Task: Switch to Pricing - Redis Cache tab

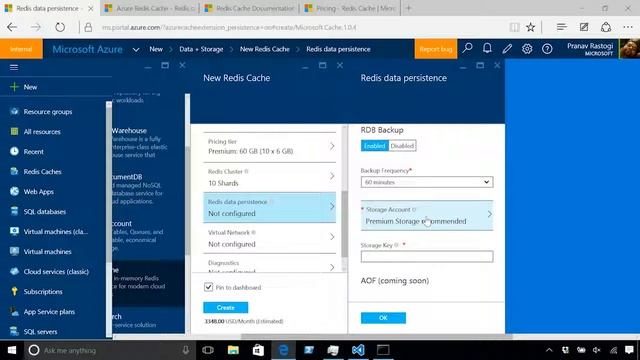Action: click(350, 8)
